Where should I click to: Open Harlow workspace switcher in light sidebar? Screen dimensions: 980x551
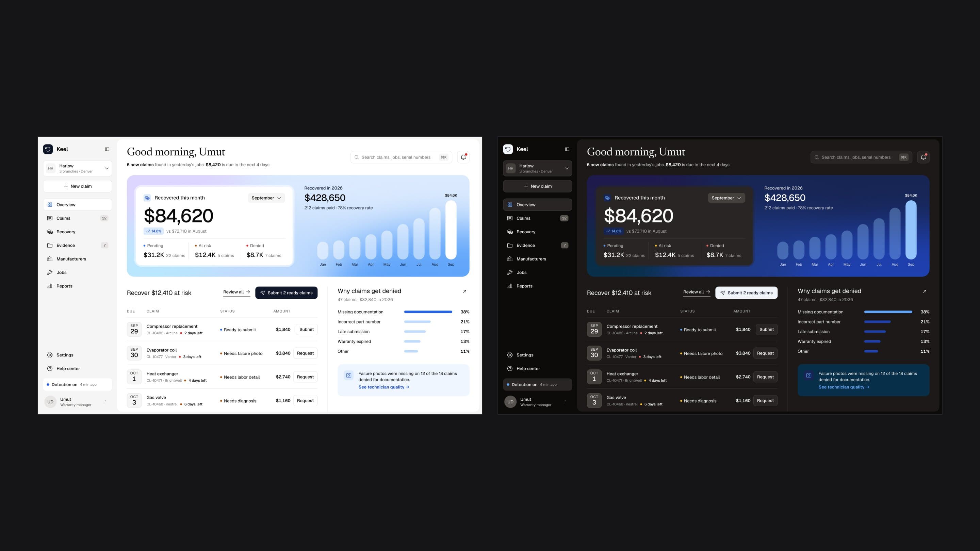pos(78,168)
